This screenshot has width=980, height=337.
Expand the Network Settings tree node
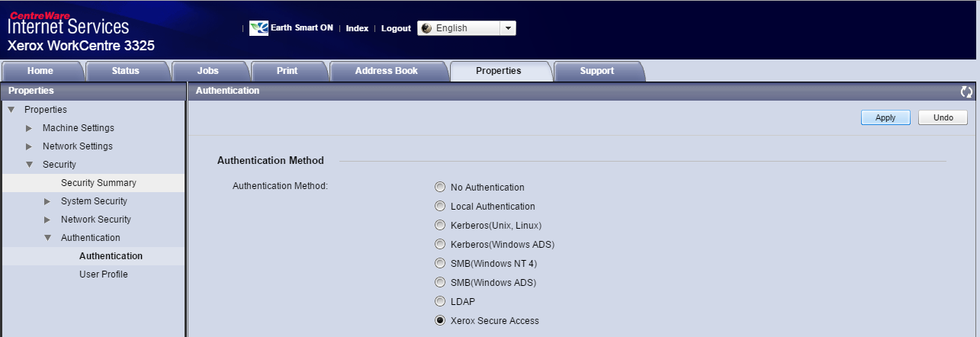point(29,146)
